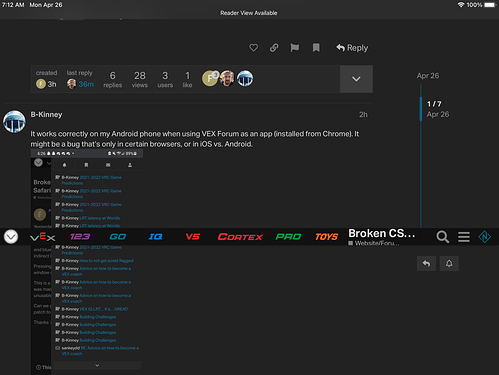Select the IQ product tab
Screen dimensions: 499x375
coord(156,237)
